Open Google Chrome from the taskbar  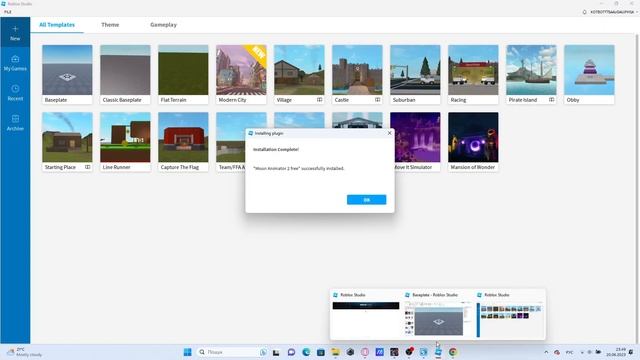pyautogui.click(x=453, y=352)
